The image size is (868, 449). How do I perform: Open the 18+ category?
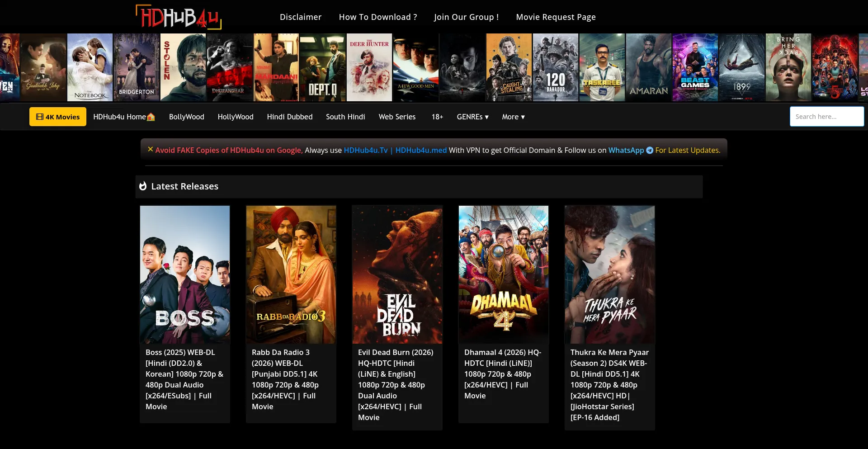437,117
